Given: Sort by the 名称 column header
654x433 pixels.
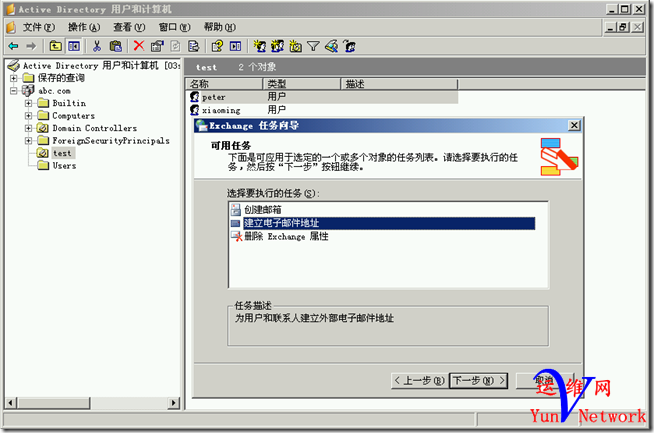Looking at the screenshot, I should 224,84.
